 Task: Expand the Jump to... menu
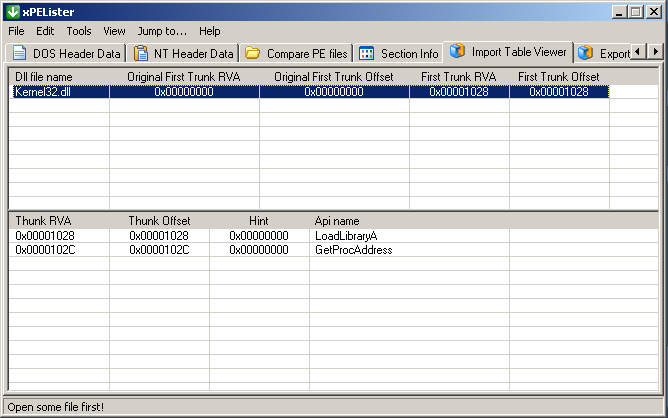pyautogui.click(x=162, y=31)
